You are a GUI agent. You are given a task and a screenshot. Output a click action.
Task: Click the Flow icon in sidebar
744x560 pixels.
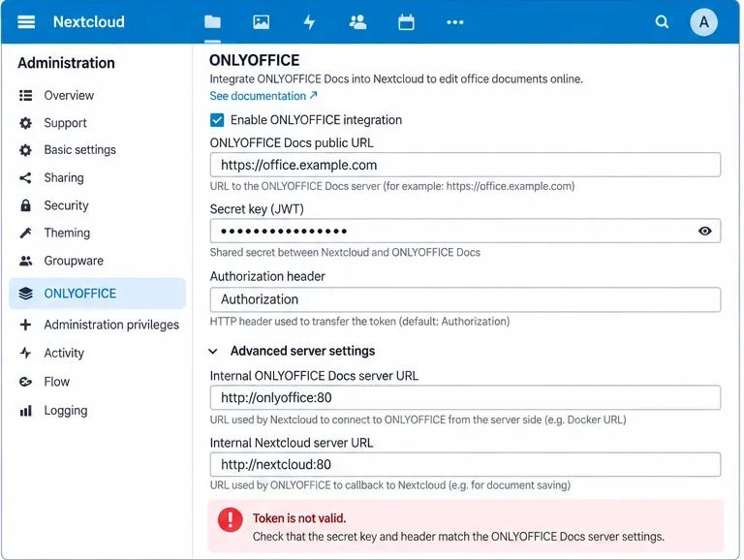25,382
